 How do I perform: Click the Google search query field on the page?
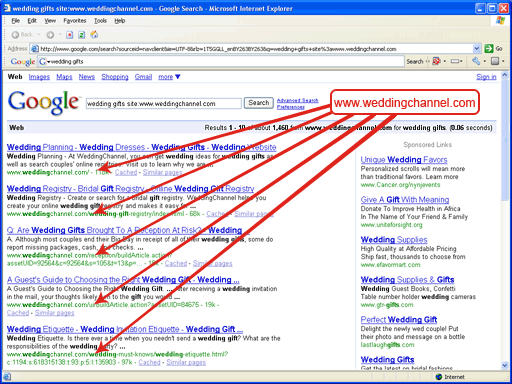coord(163,104)
